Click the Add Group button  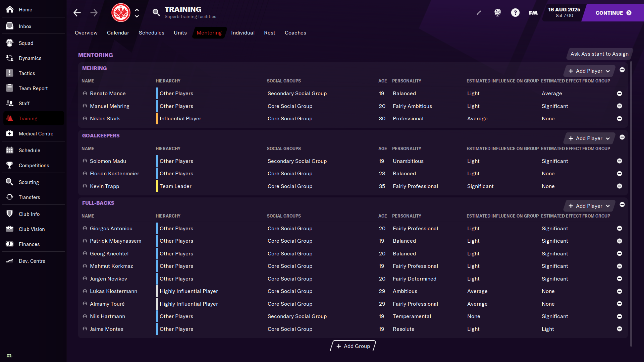pyautogui.click(x=353, y=346)
